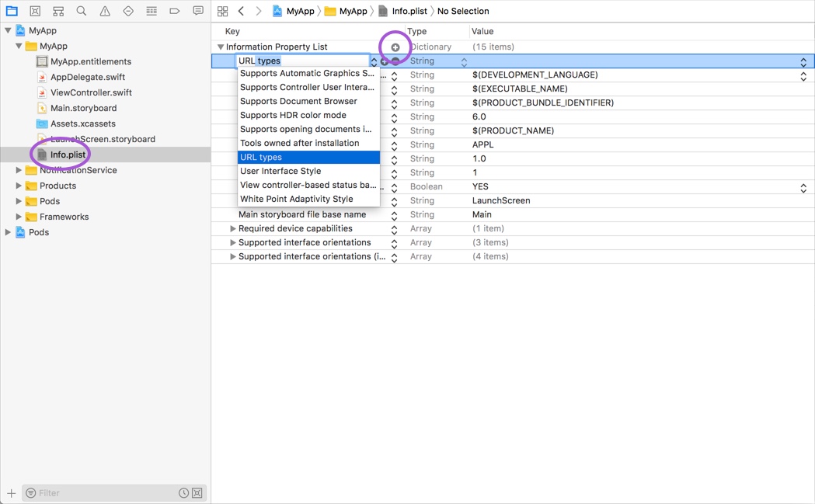The width and height of the screenshot is (815, 504).
Task: Click No Selection in the breadcrumb bar
Action: click(x=463, y=11)
